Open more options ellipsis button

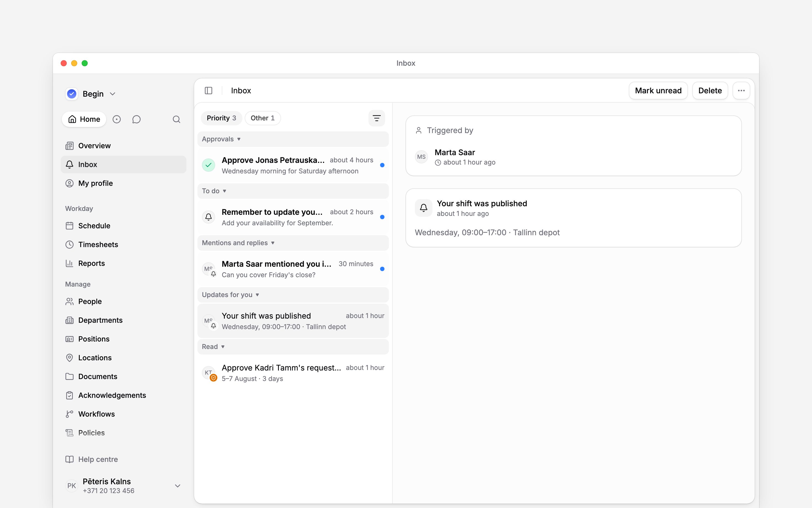[741, 91]
